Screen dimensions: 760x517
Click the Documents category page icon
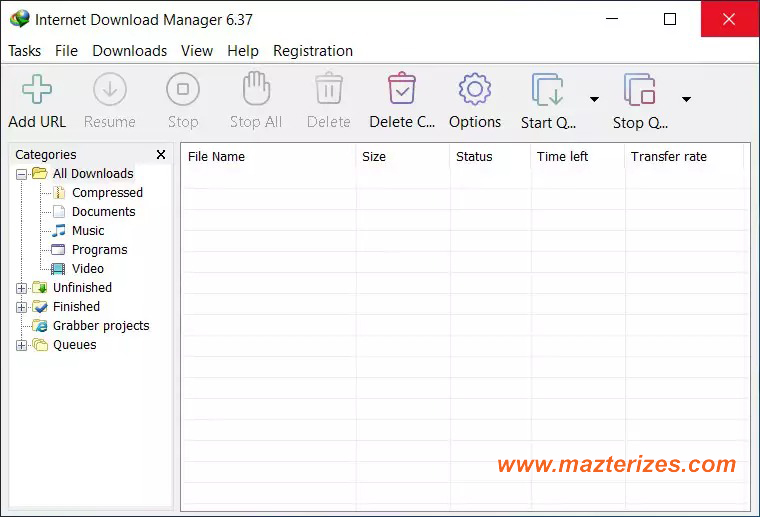[x=59, y=212]
